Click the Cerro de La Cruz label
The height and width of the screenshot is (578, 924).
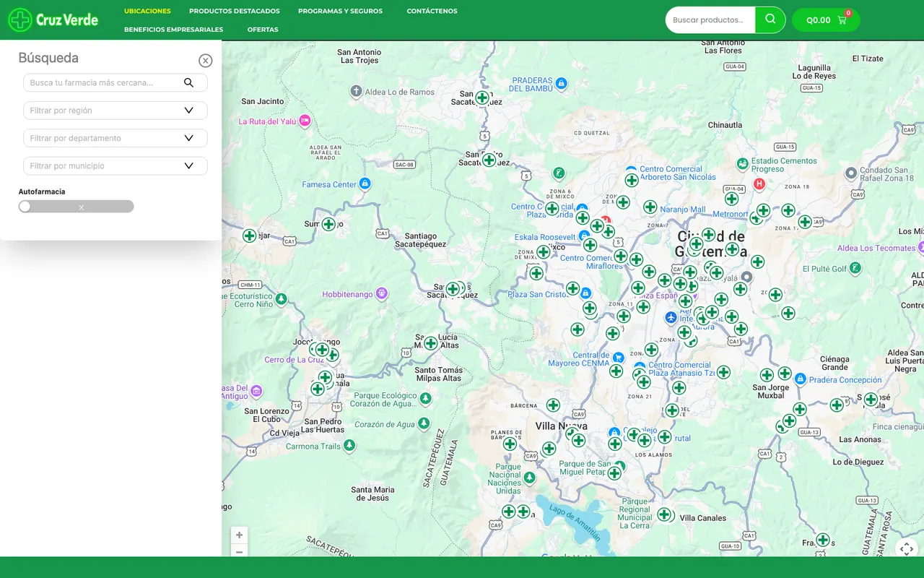295,360
